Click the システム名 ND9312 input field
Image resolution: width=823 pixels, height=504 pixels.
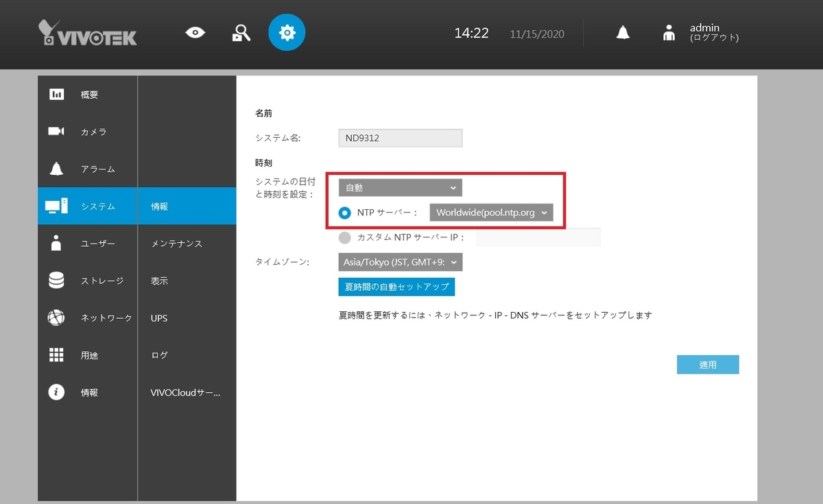click(x=400, y=138)
